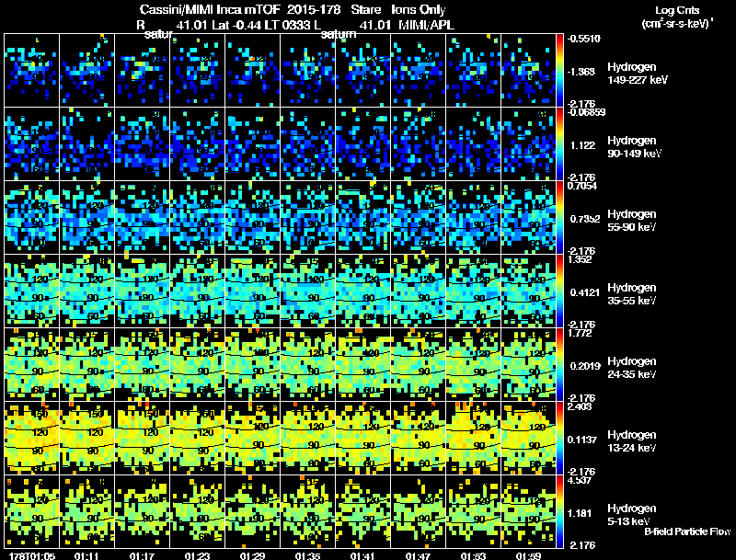Click the 'Lat -0.44' header value
The height and width of the screenshot is (560, 736).
236,25
